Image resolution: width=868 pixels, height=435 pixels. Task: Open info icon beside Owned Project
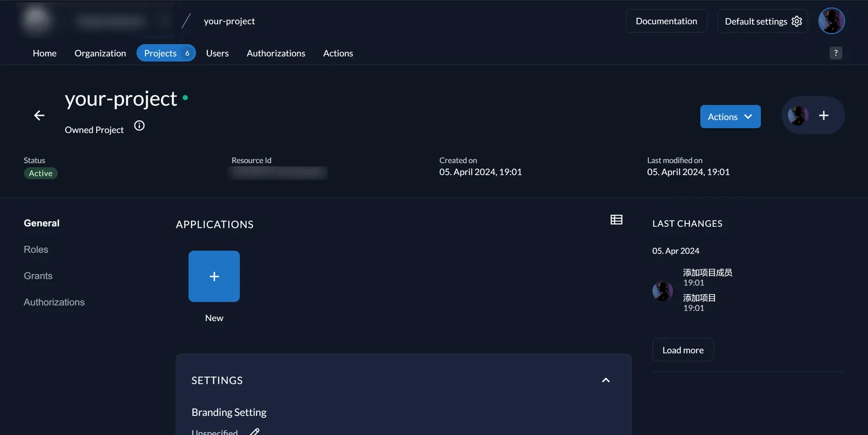[139, 126]
